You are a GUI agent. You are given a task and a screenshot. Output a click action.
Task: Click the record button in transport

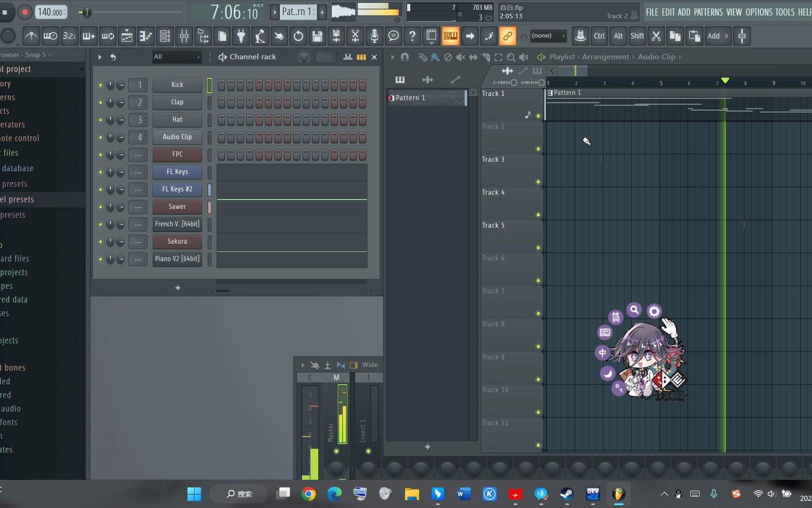[25, 12]
